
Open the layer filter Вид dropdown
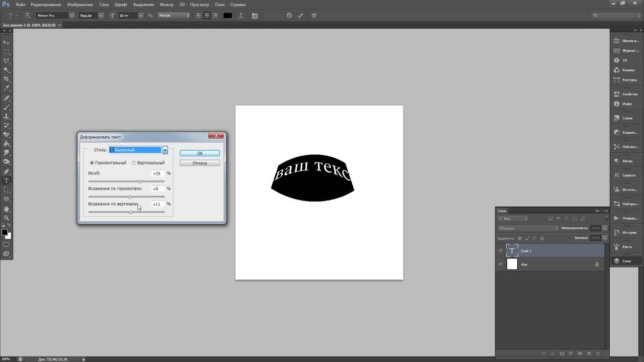pos(513,219)
